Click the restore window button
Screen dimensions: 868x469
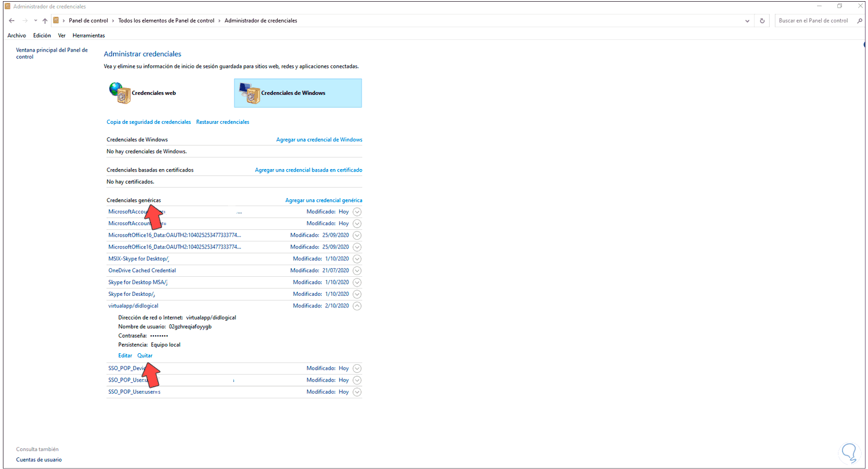coord(840,6)
